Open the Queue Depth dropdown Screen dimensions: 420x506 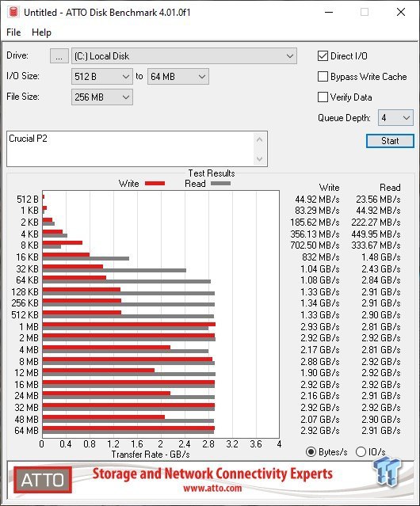point(395,118)
